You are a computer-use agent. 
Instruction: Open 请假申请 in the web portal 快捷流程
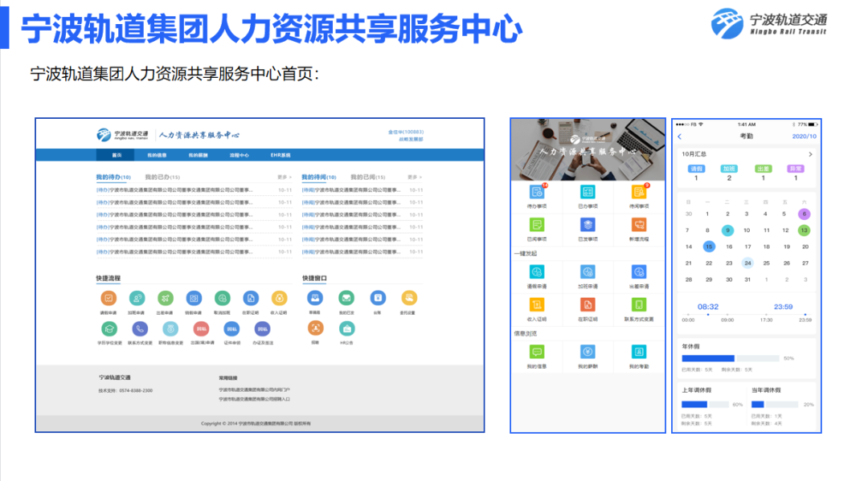(108, 299)
